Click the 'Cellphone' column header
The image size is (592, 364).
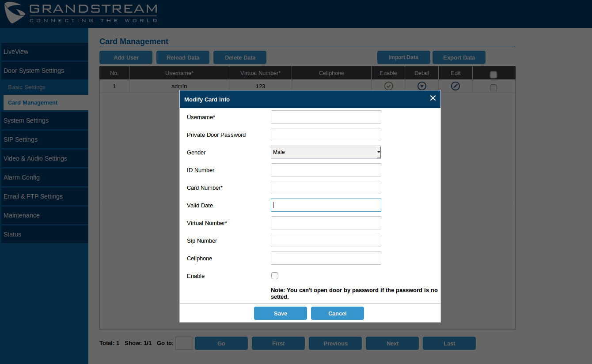tap(331, 73)
